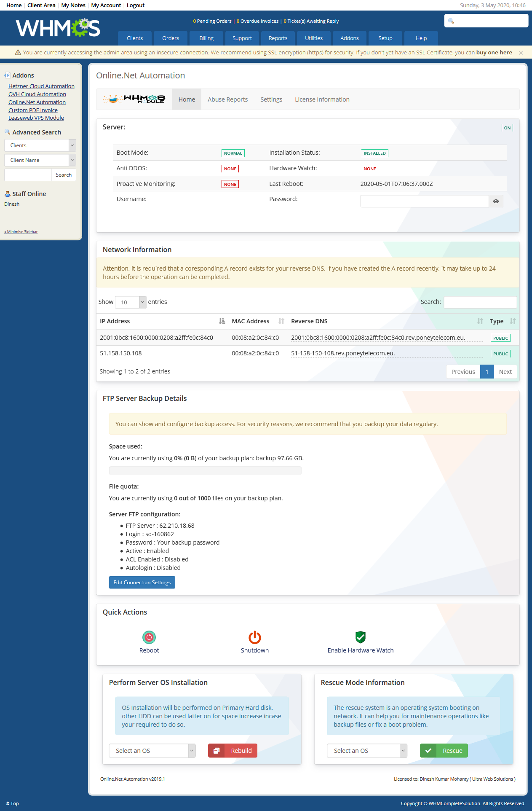This screenshot has width=532, height=811.
Task: Click Logout in top bar
Action: [136, 5]
